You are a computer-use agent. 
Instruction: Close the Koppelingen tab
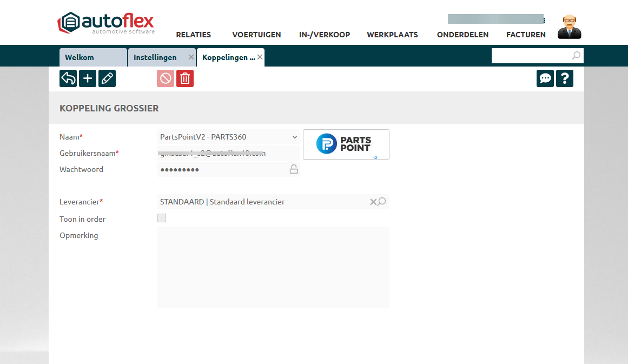(x=260, y=57)
